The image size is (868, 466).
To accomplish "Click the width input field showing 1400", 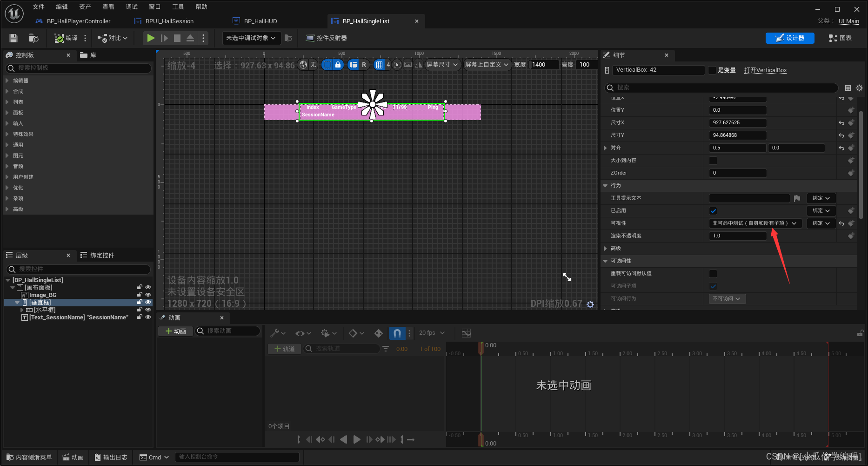I will pyautogui.click(x=545, y=65).
